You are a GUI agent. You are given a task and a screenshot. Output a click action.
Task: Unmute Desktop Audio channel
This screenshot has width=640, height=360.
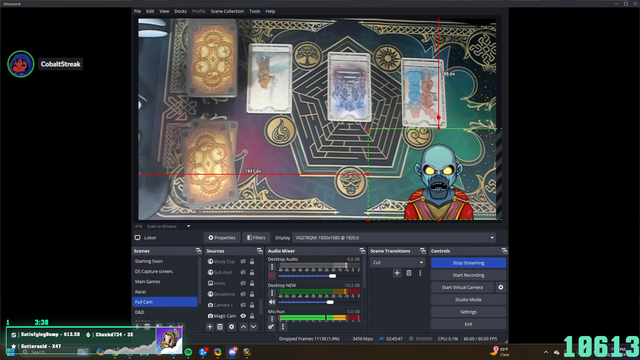(x=272, y=276)
